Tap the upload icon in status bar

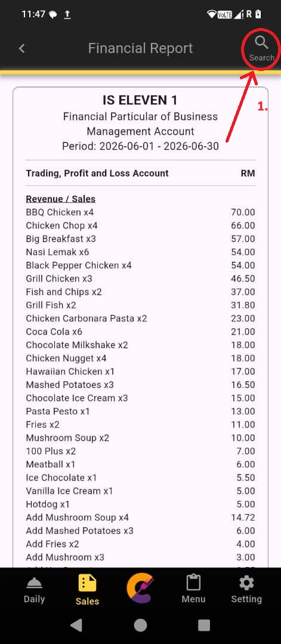click(67, 14)
